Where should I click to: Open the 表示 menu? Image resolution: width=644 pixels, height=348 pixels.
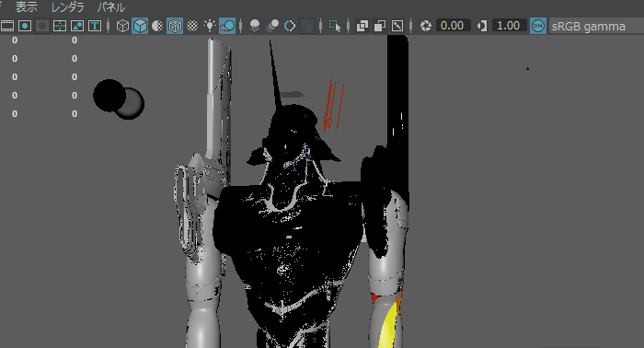[27, 7]
